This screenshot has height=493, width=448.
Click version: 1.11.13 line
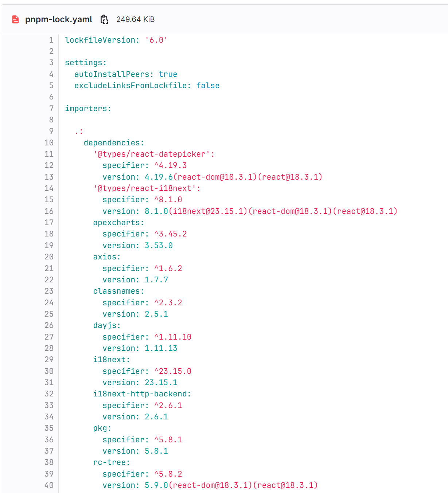click(x=140, y=348)
